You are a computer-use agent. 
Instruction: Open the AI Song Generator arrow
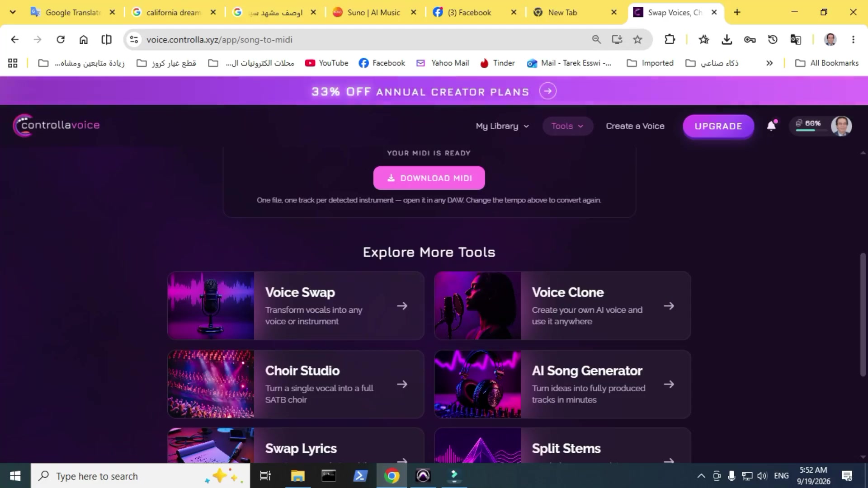669,384
